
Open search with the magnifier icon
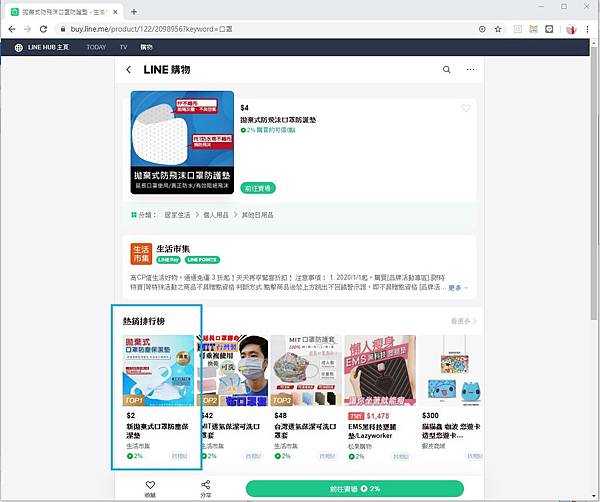tap(447, 70)
